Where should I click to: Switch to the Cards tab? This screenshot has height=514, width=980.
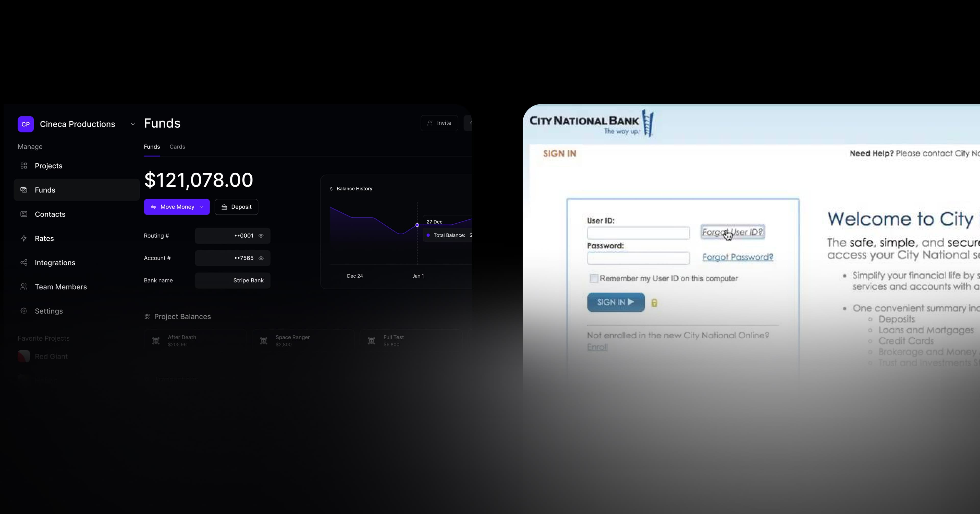click(177, 147)
